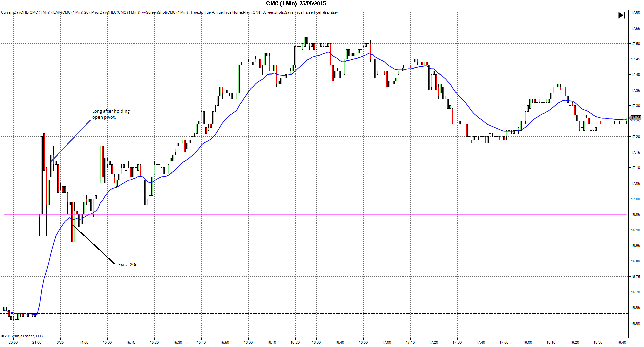Click the 18:20 time axis label
Image resolution: width=644 pixels, height=347 pixels.
pos(575,342)
